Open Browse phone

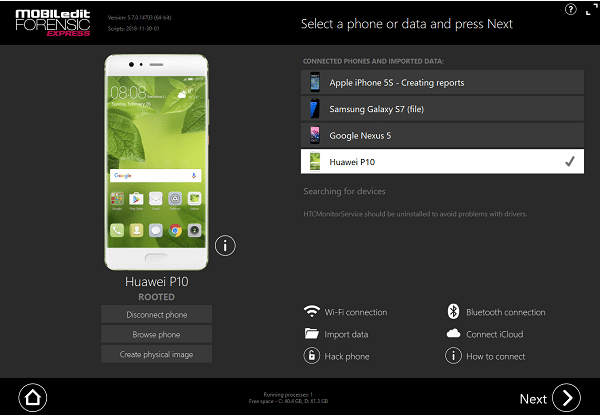157,334
